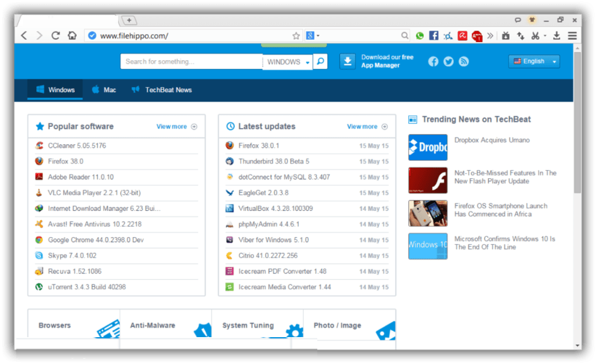Click the blue verified site badge

pos(92,36)
